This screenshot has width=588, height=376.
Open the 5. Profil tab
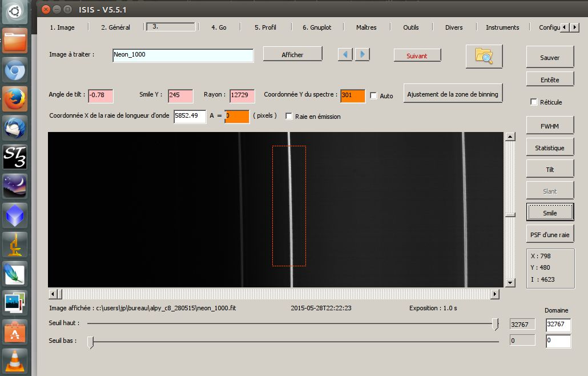click(x=265, y=27)
